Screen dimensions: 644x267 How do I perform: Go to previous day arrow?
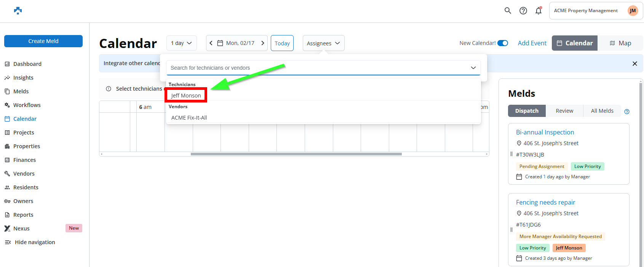click(211, 43)
